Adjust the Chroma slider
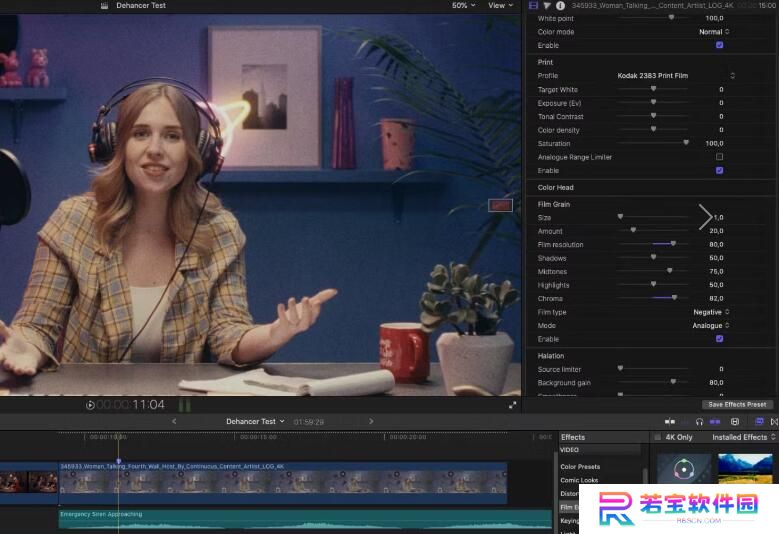Screen dimensions: 779x534 coord(674,298)
